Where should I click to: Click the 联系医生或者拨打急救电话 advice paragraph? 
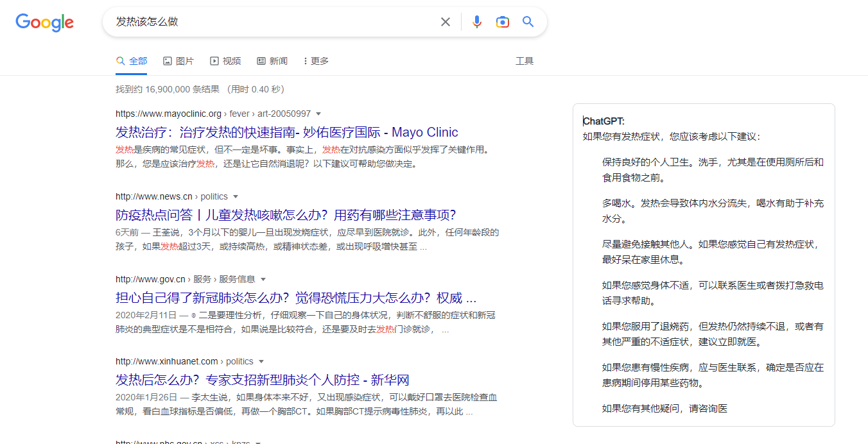(x=713, y=293)
